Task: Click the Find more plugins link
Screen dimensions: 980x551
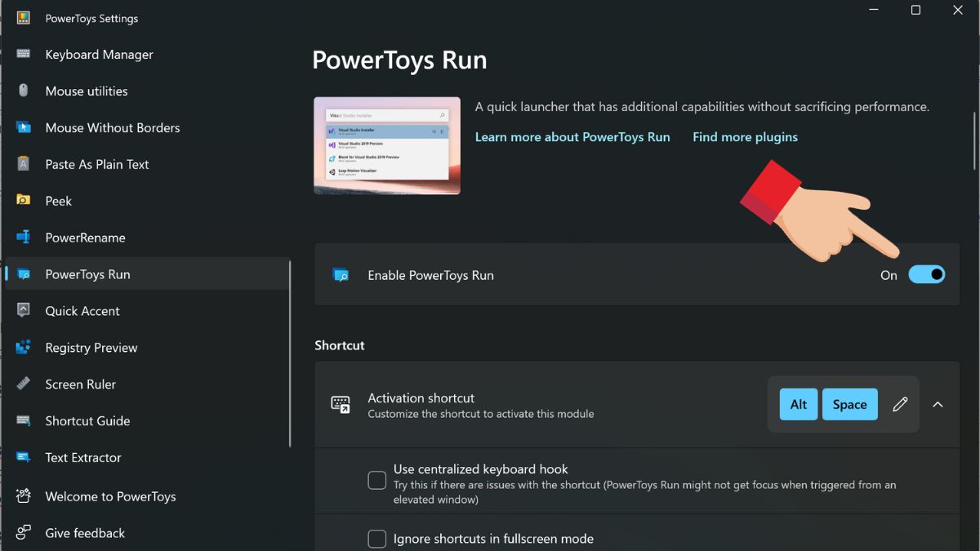Action: pyautogui.click(x=744, y=136)
